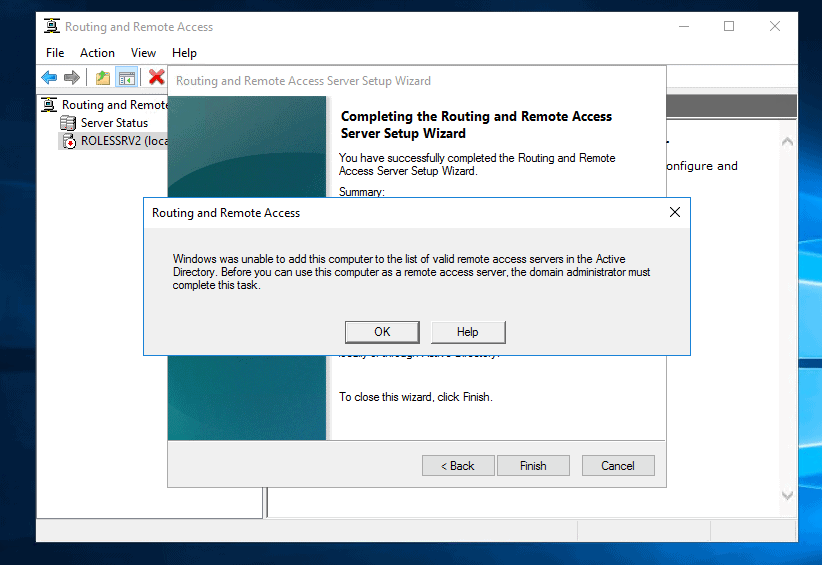
Task: Open the View menu
Action: coord(143,53)
